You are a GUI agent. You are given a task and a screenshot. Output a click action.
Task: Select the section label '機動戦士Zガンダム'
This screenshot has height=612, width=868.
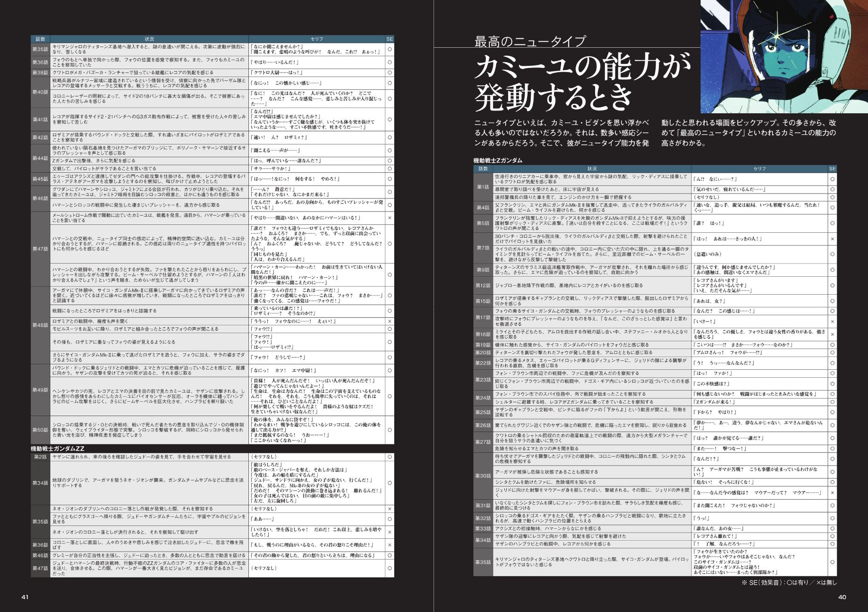498,161
